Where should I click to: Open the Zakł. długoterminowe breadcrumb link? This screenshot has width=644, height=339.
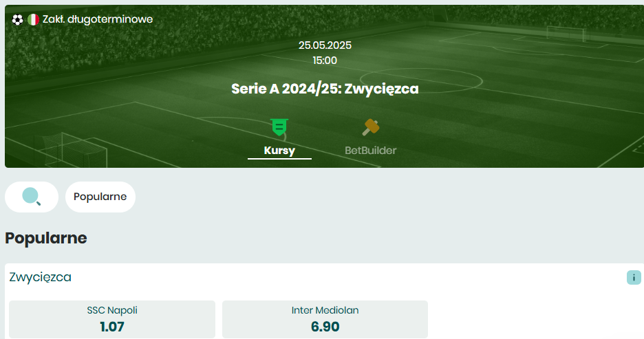(x=98, y=19)
